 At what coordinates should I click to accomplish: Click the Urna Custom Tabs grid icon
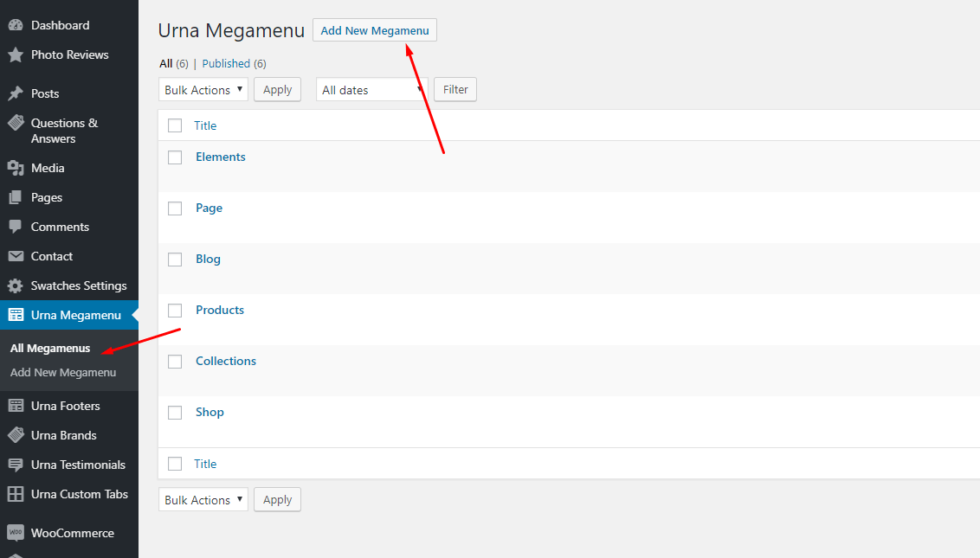16,494
